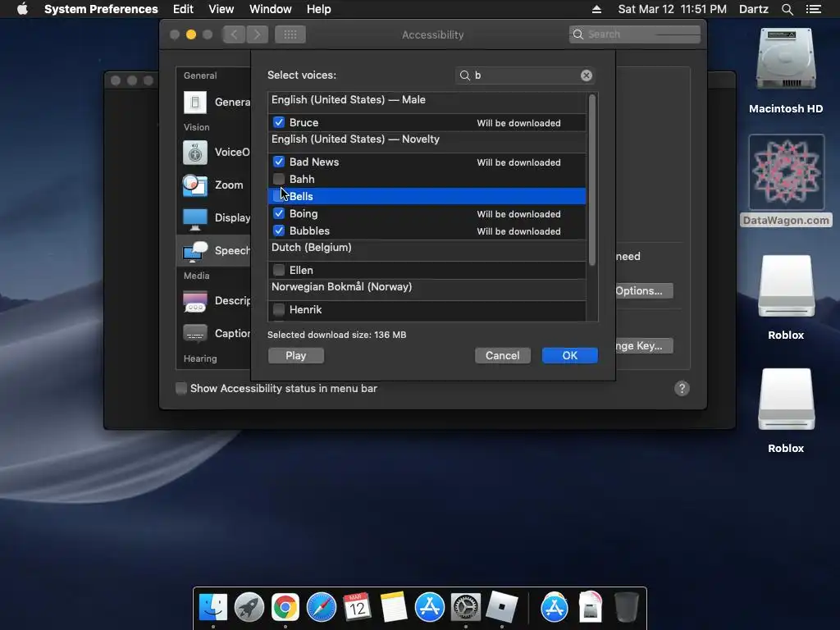Click the voice list scrollbar
840x630 pixels.
point(592,180)
